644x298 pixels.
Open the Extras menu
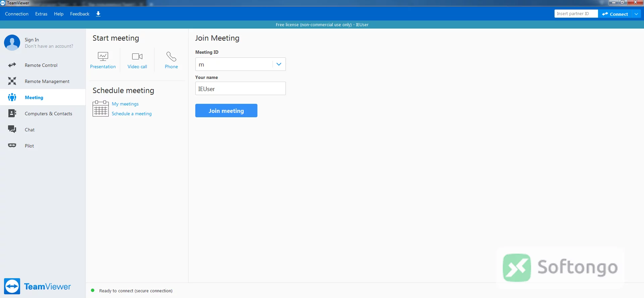(41, 14)
